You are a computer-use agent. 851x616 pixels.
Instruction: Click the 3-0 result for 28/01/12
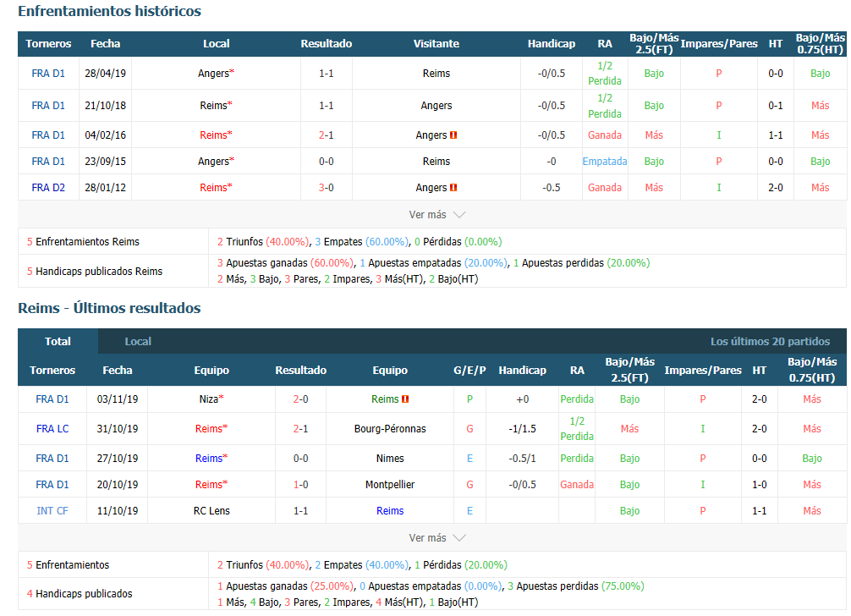327,187
